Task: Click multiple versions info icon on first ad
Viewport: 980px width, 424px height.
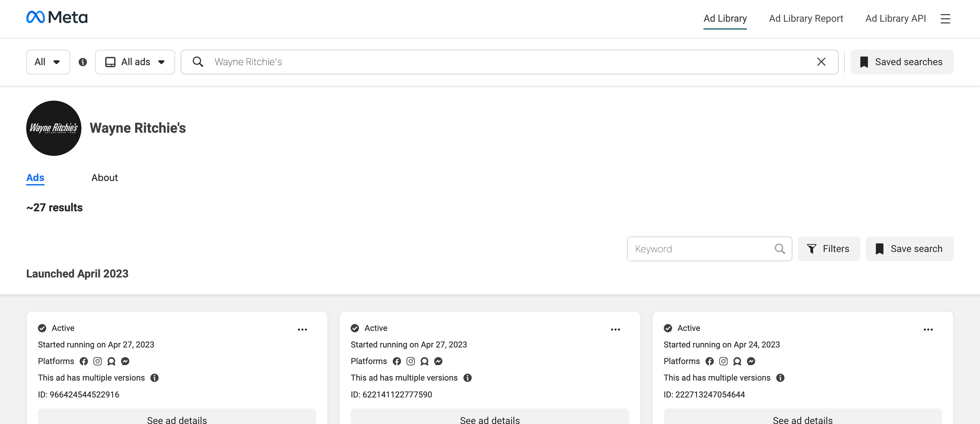Action: click(x=154, y=377)
